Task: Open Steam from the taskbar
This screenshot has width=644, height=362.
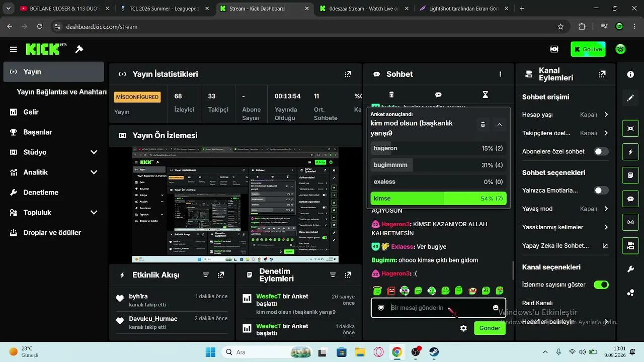Action: (x=434, y=352)
